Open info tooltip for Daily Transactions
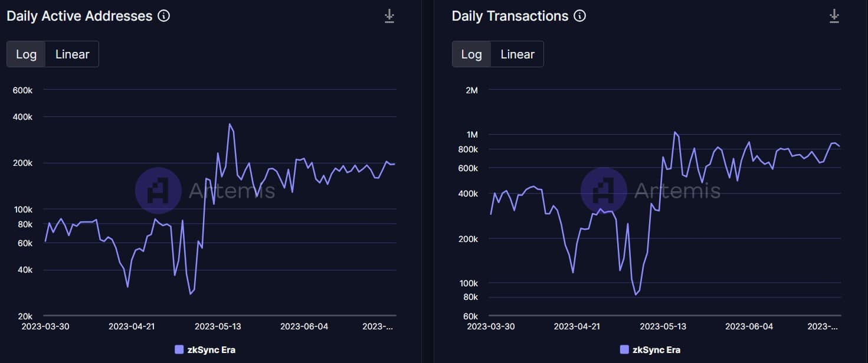The width and height of the screenshot is (868, 363). [580, 16]
